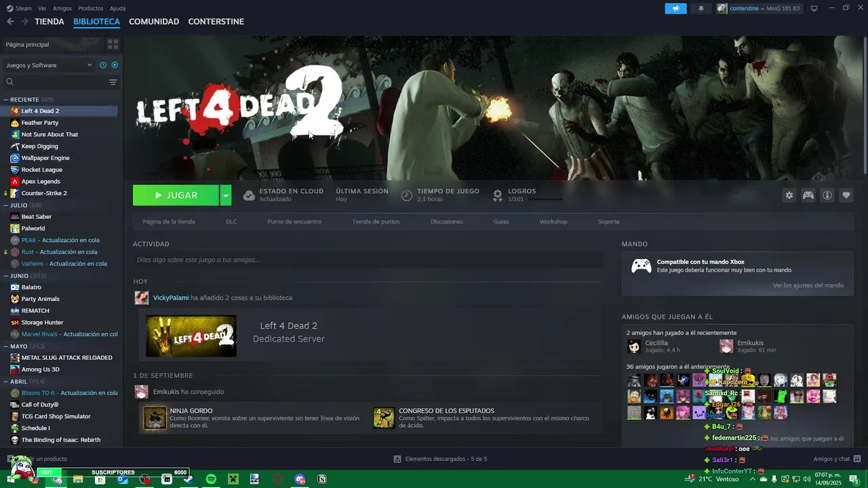Open the notifications bell

[x=701, y=8]
